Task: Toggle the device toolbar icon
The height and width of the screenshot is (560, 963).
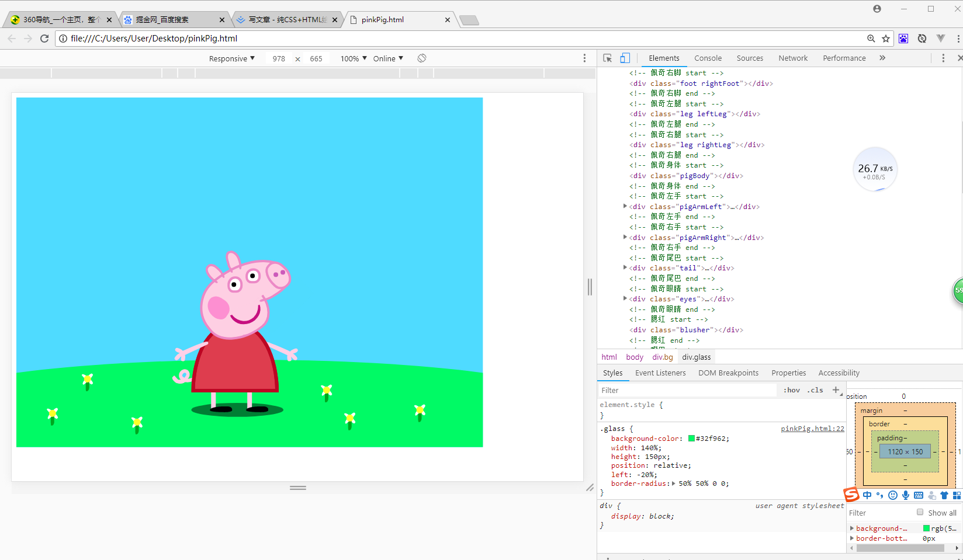Action: 625,58
